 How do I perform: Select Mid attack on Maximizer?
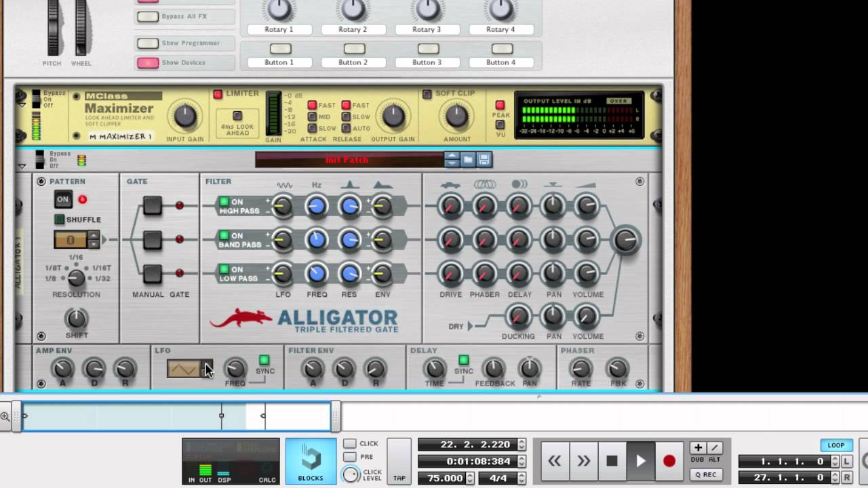pyautogui.click(x=312, y=117)
